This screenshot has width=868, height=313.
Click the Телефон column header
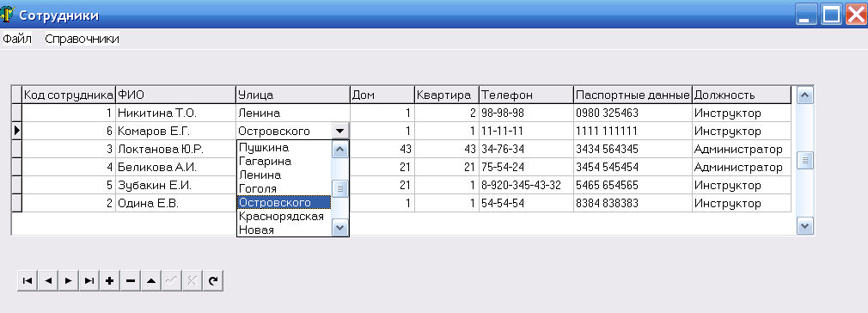526,95
